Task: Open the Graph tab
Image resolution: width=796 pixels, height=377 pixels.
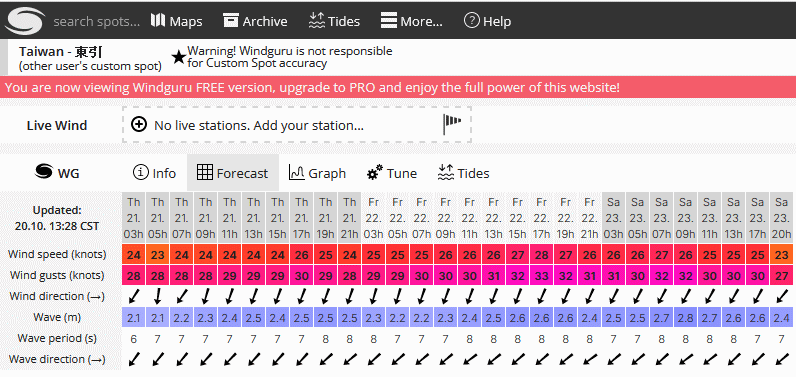Action: pyautogui.click(x=317, y=173)
